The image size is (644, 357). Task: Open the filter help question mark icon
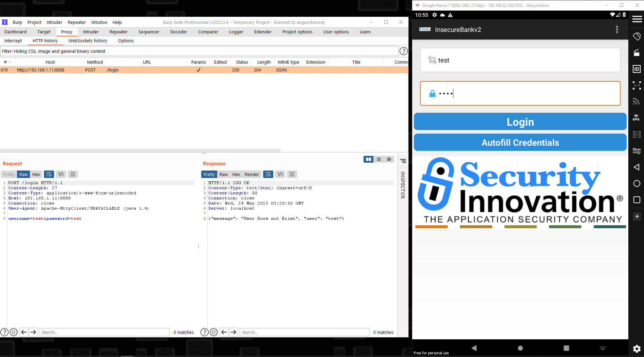(403, 51)
